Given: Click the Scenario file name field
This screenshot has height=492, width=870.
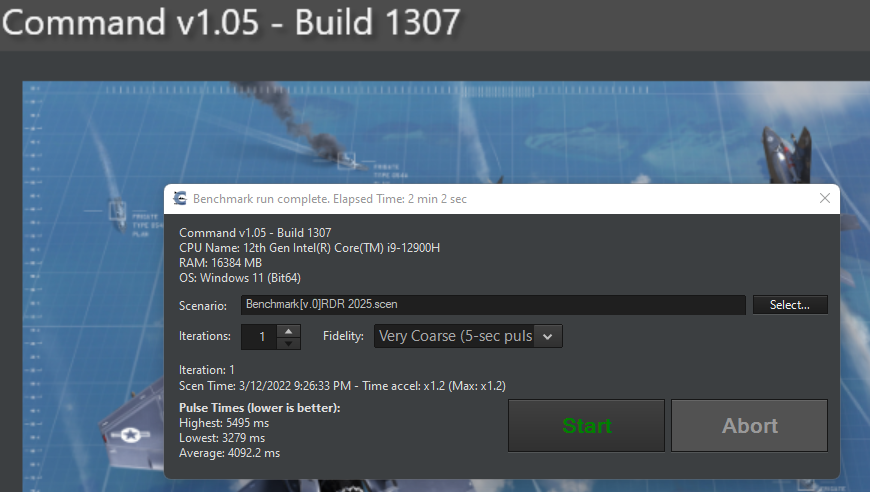Looking at the screenshot, I should pyautogui.click(x=493, y=305).
